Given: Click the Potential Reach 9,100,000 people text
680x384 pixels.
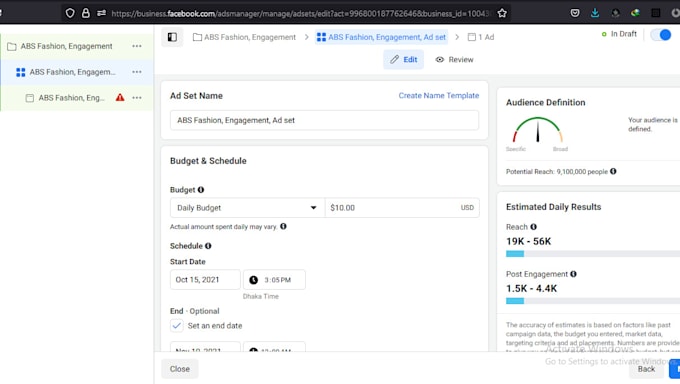Looking at the screenshot, I should point(557,171).
